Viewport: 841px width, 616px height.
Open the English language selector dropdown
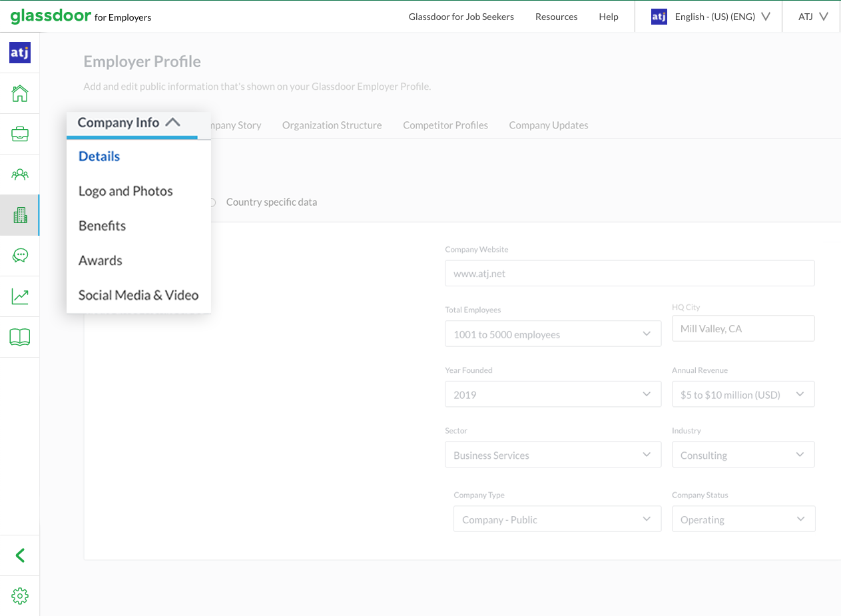click(710, 17)
